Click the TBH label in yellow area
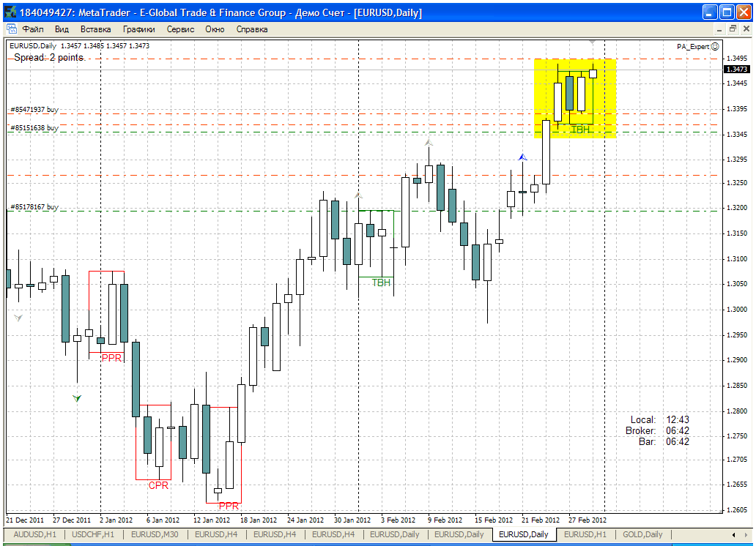The width and height of the screenshot is (756, 546). (x=580, y=130)
